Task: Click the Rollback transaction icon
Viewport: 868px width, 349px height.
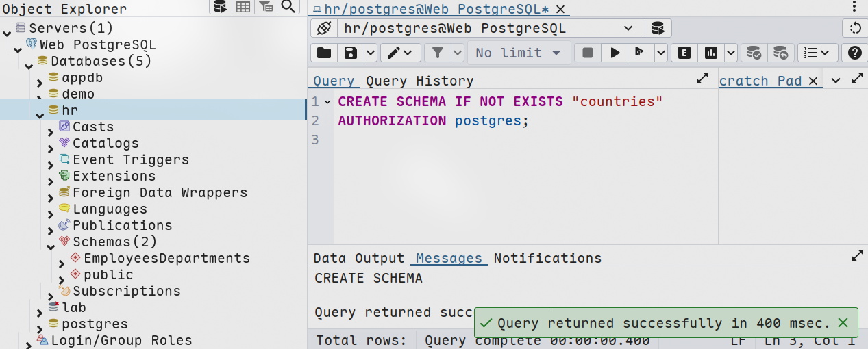Action: click(780, 53)
